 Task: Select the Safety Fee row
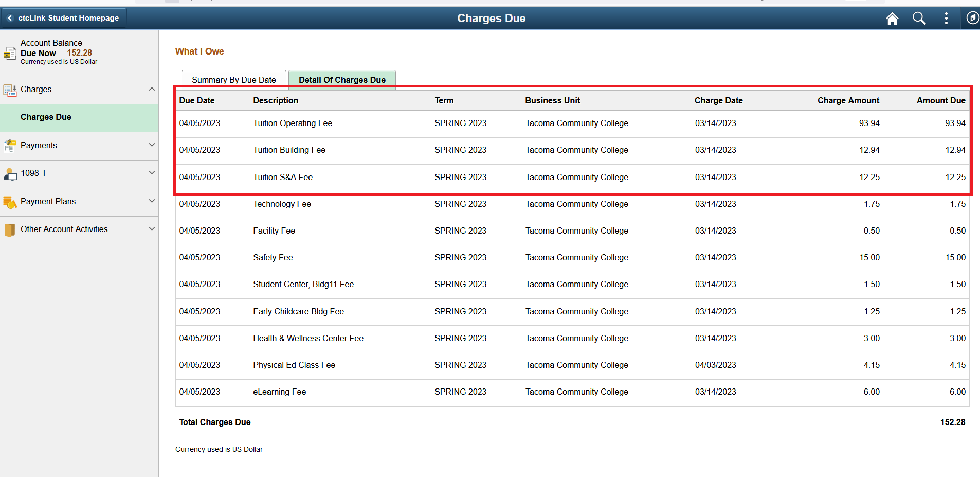572,258
